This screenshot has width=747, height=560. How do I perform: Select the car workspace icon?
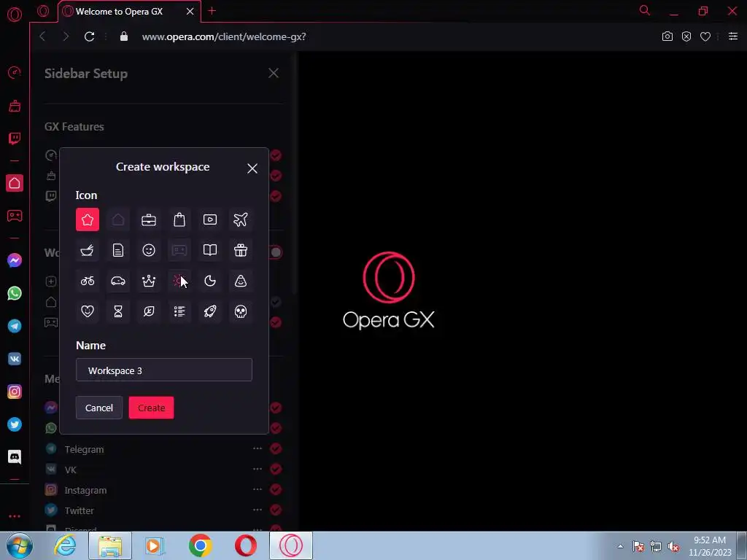point(118,281)
